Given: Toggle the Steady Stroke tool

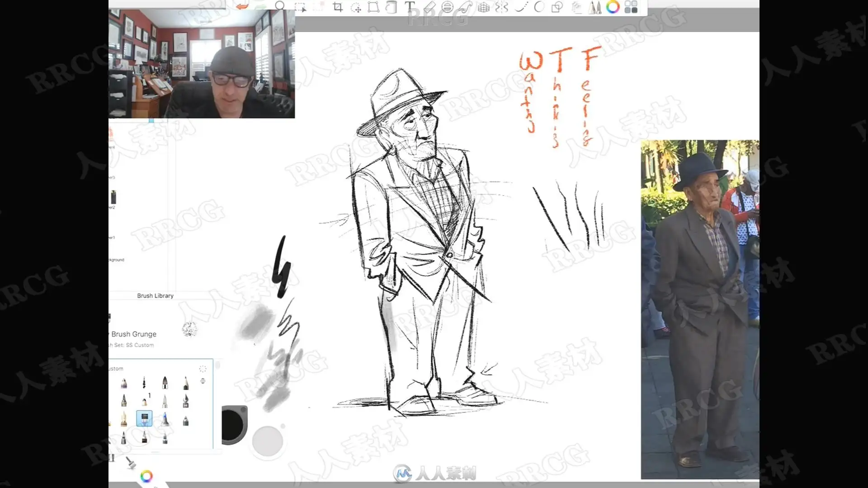Looking at the screenshot, I should point(520,7).
